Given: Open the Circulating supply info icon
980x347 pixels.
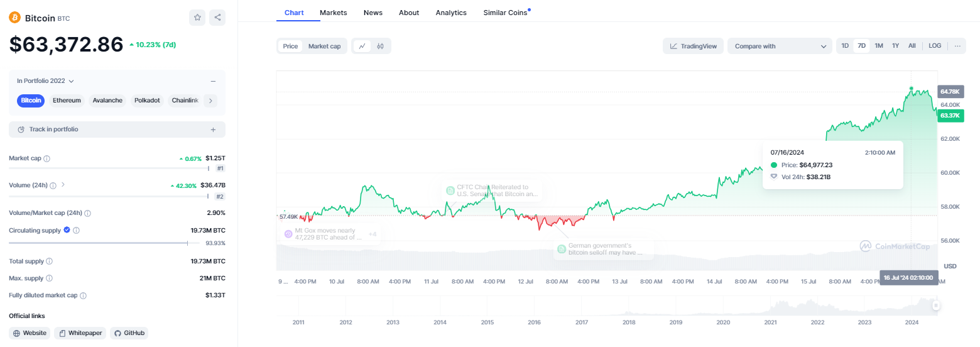Looking at the screenshot, I should click(x=76, y=231).
